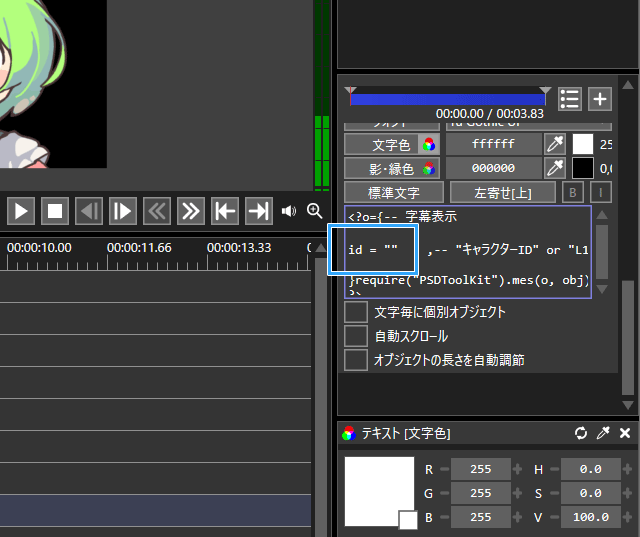This screenshot has width=640, height=537.
Task: Jump to the start of timeline
Action: point(225,211)
